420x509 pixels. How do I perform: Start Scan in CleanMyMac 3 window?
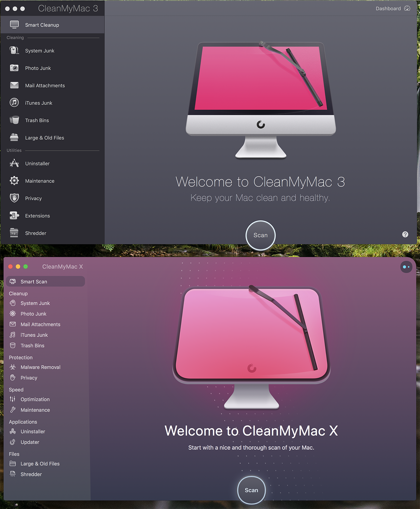[261, 235]
